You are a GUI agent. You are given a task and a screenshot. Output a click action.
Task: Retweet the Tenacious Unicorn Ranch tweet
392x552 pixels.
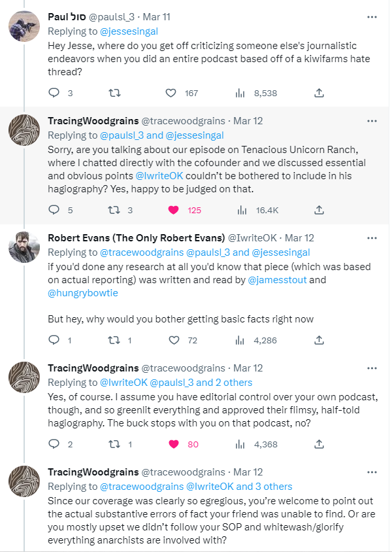pyautogui.click(x=114, y=210)
